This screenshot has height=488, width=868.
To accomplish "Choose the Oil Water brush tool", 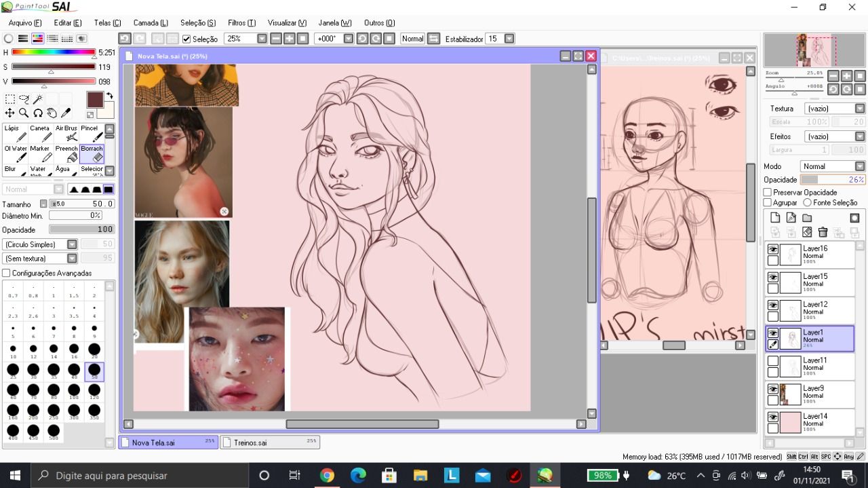I will [x=15, y=154].
